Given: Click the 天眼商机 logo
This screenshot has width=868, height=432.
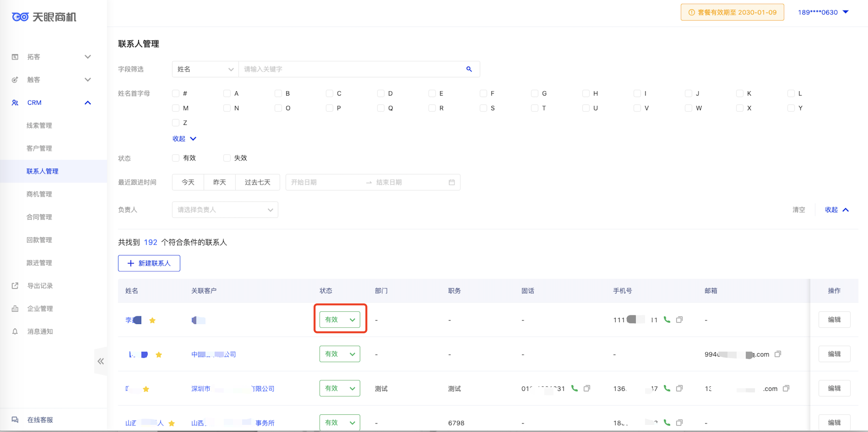Looking at the screenshot, I should tap(44, 17).
